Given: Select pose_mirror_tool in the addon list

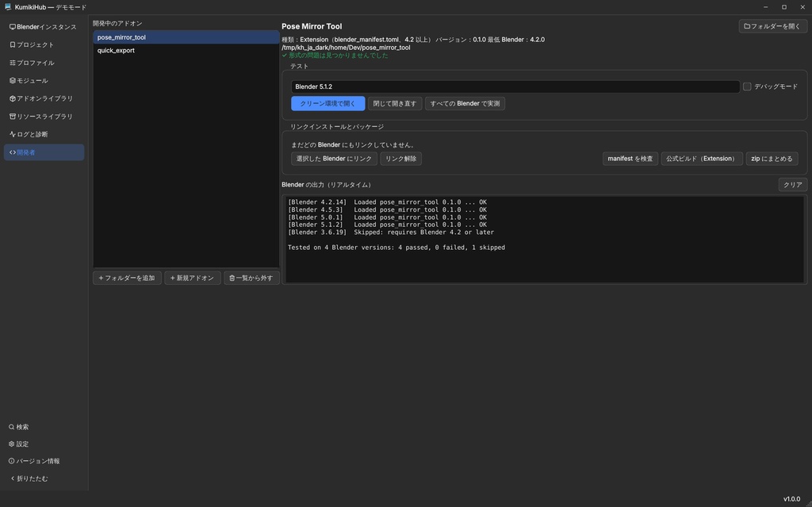Looking at the screenshot, I should [x=186, y=37].
